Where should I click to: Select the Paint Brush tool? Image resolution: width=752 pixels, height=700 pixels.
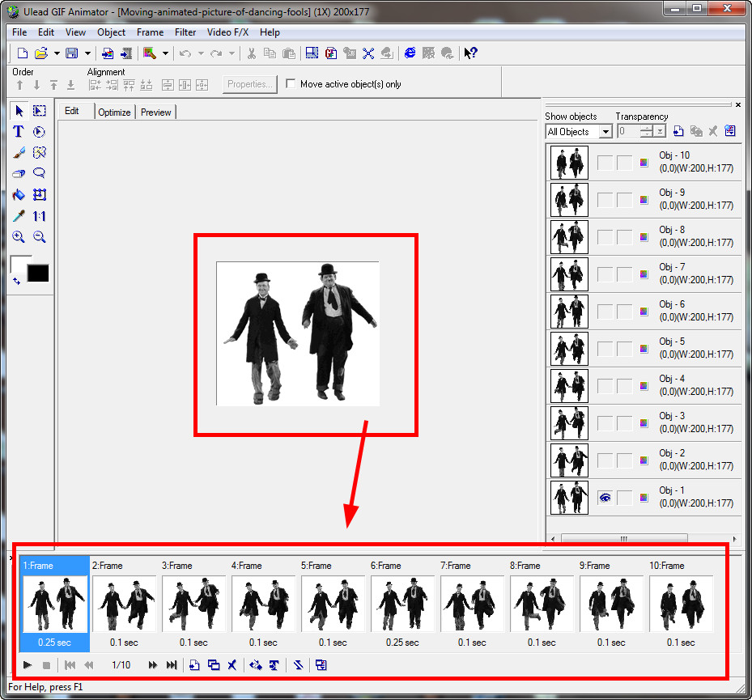coord(19,152)
